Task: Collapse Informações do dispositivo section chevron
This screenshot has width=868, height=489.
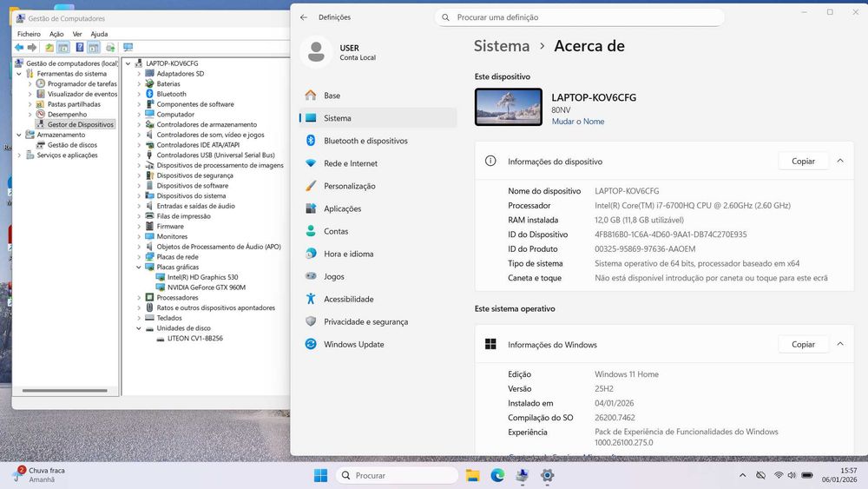Action: (x=839, y=161)
